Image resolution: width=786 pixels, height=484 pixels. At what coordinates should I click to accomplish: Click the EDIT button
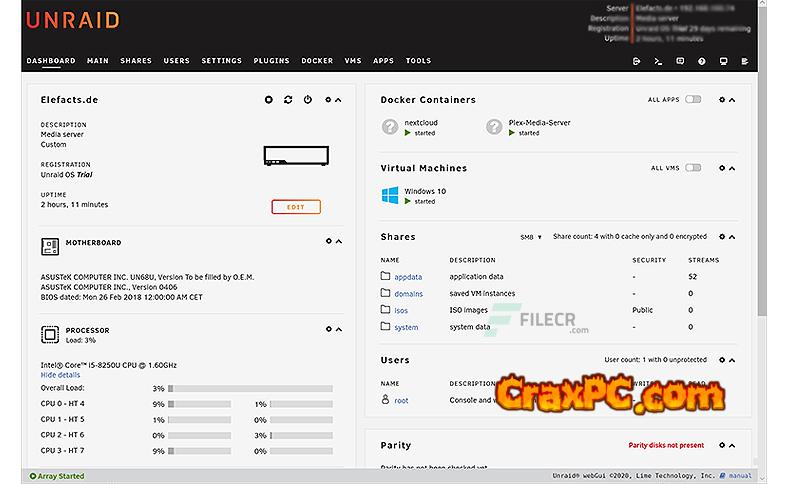296,207
